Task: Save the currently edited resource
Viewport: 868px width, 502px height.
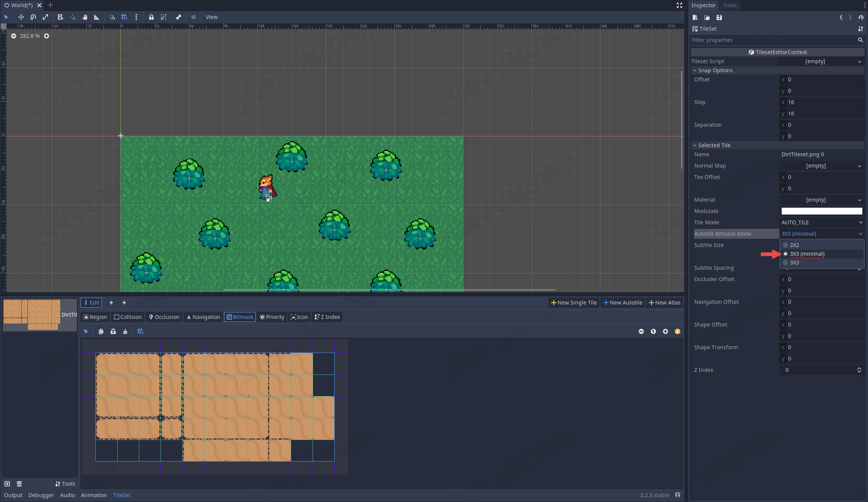Action: pos(719,17)
